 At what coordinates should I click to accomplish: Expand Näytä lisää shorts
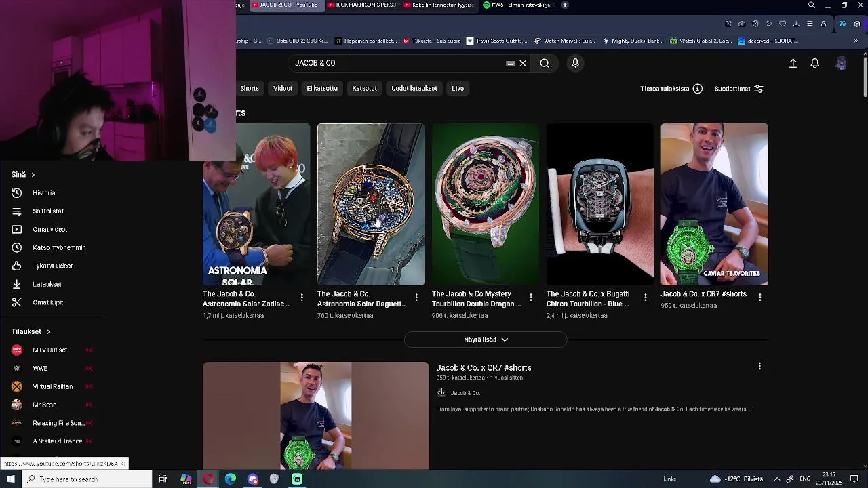click(486, 340)
